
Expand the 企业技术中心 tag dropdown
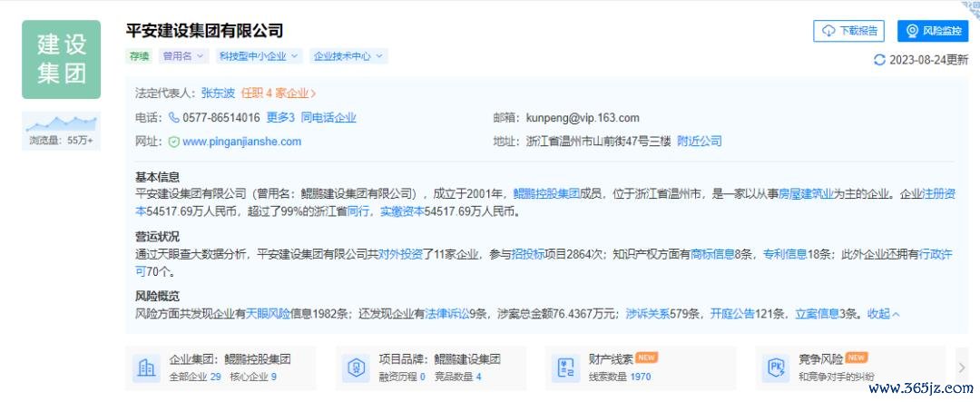coord(348,56)
